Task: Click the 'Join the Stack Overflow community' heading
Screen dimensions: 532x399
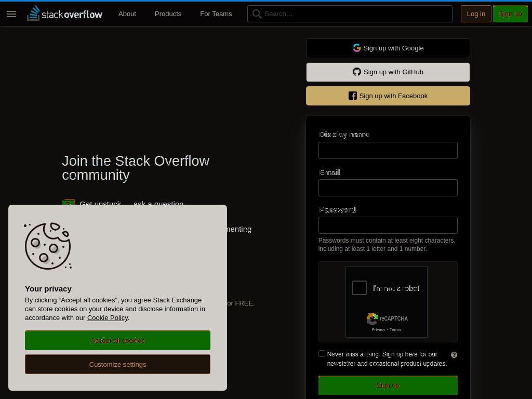Action: point(136,168)
